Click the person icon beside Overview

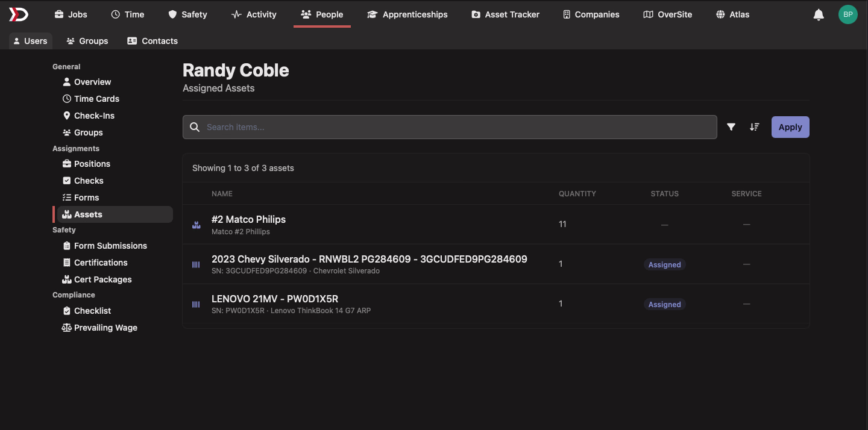pos(67,82)
